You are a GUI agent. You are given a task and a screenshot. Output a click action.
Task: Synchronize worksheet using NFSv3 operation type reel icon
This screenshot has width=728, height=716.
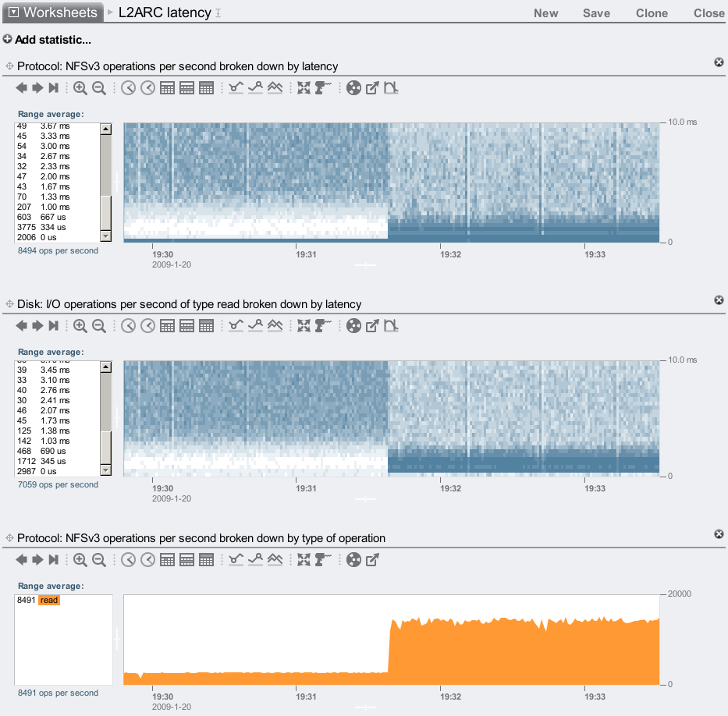click(x=353, y=560)
